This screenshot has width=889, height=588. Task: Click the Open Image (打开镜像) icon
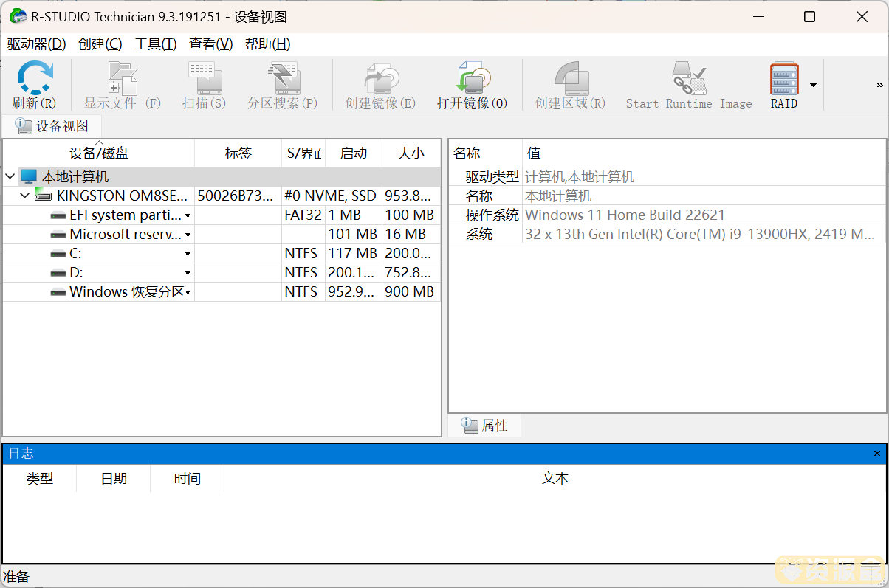[473, 78]
